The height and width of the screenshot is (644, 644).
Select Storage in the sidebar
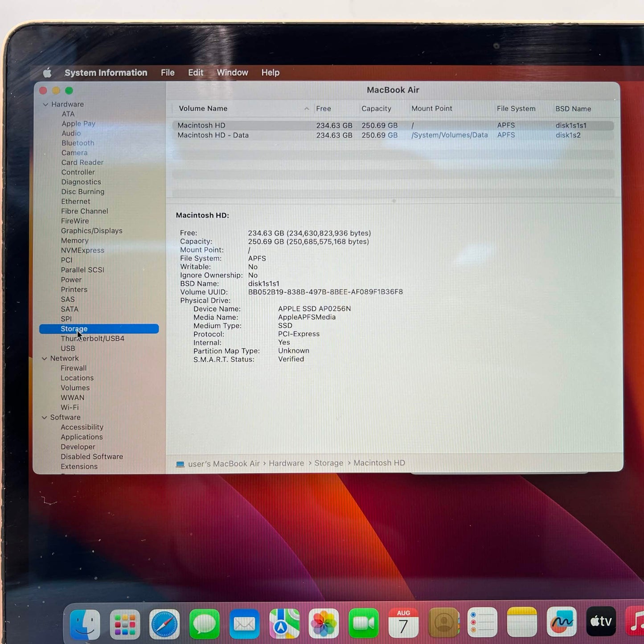(x=99, y=329)
